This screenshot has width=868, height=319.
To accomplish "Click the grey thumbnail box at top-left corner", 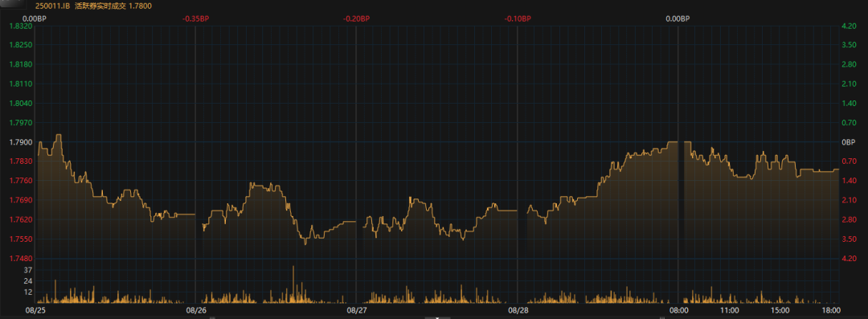I will [12, 5].
